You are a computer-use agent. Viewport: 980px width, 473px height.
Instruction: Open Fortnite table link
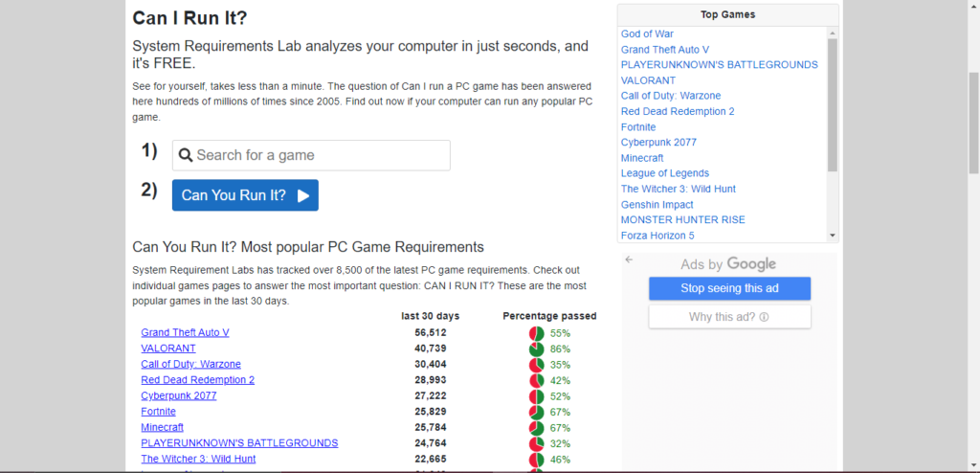tap(158, 411)
